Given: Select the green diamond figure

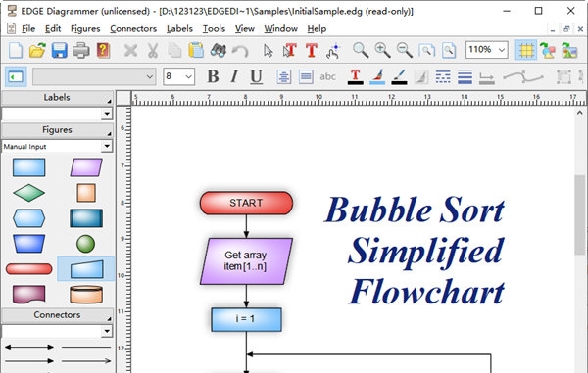Looking at the screenshot, I should [28, 193].
